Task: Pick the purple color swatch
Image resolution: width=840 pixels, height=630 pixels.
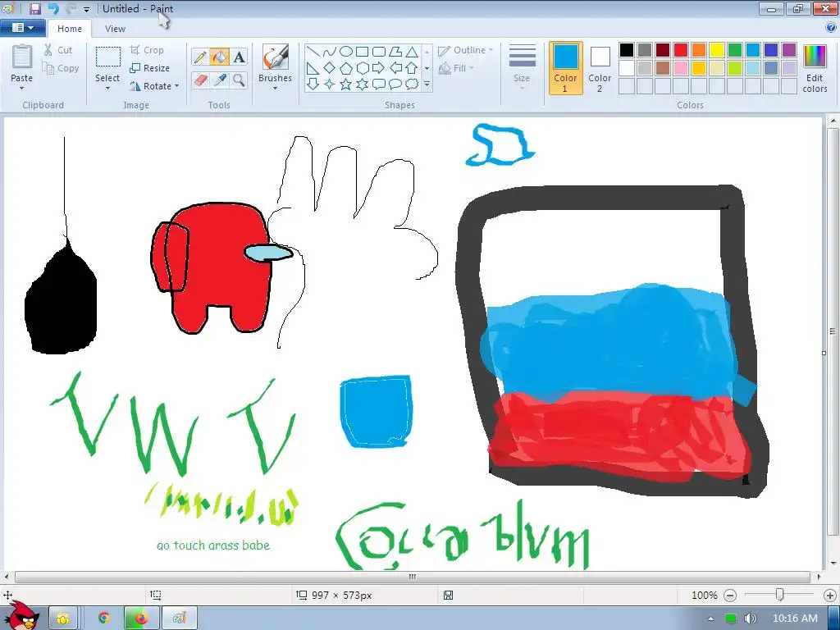Action: [x=789, y=50]
